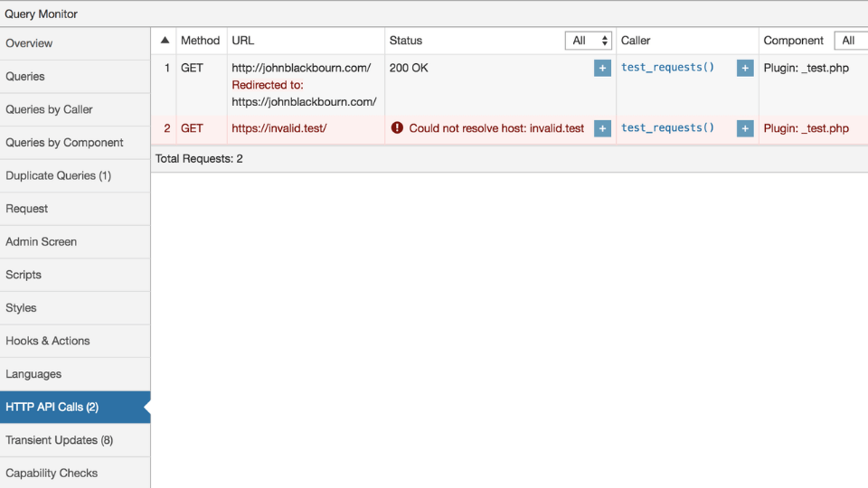Image resolution: width=868 pixels, height=488 pixels.
Task: Go to Hooks & Actions panel
Action: point(75,341)
